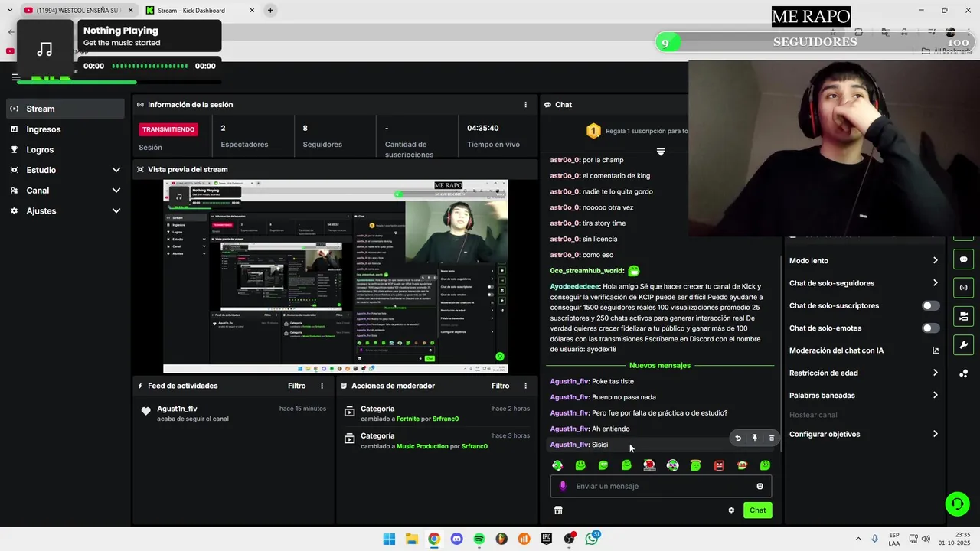Viewport: 980px width, 551px height.
Task: Open a new browser tab
Action: point(270,11)
